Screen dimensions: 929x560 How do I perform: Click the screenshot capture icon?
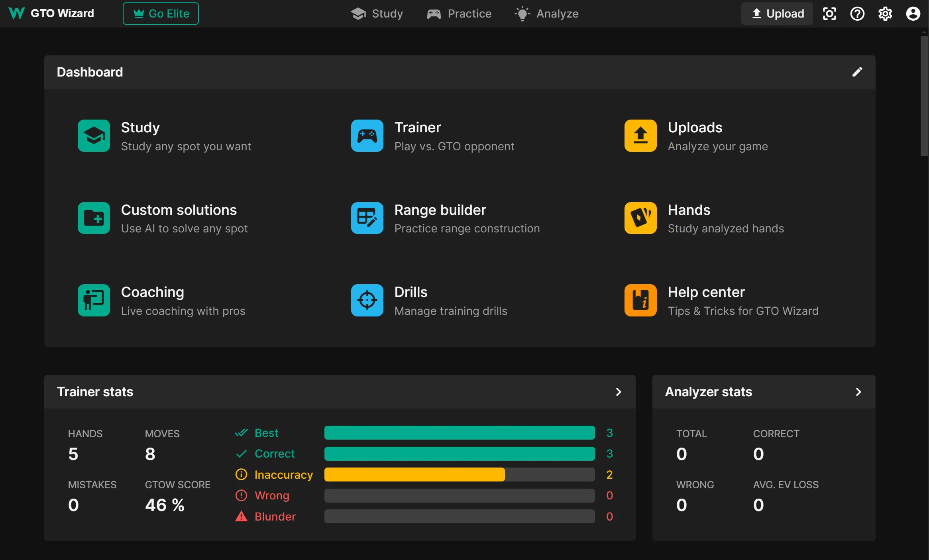point(829,14)
